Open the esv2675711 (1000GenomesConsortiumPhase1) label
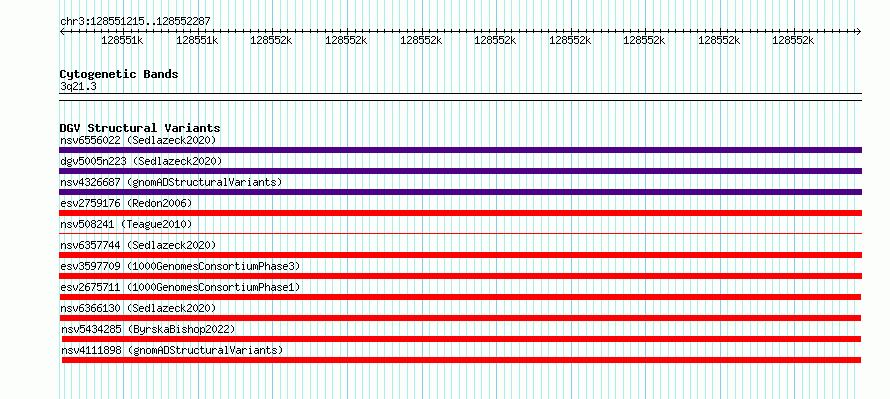 180,287
